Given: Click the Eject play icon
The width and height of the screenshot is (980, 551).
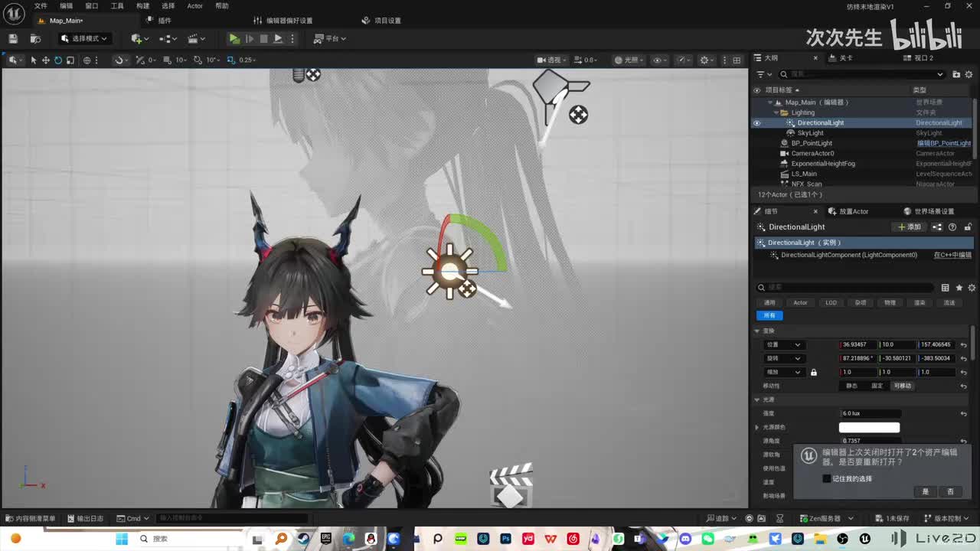Looking at the screenshot, I should tap(278, 38).
